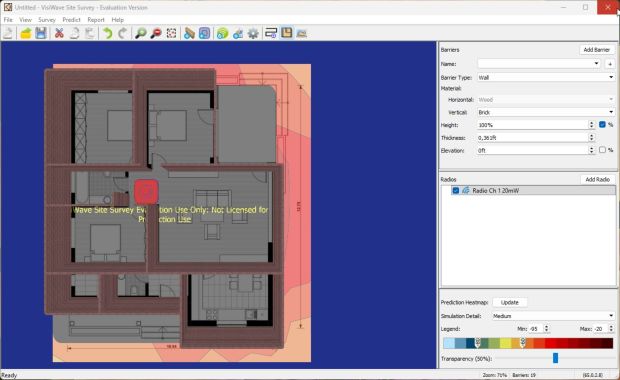Click the zoom-to-fit dashed square icon
The image size is (620, 380).
pyautogui.click(x=171, y=33)
